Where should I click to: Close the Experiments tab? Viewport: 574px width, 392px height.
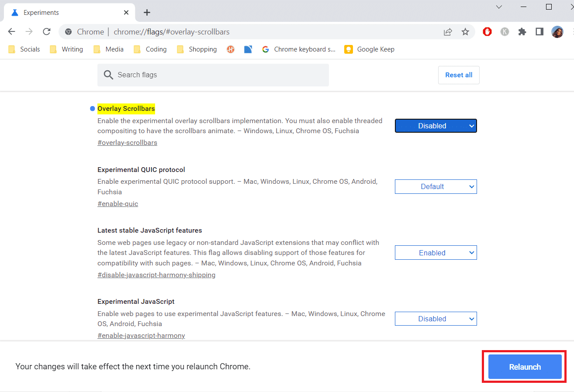(x=126, y=12)
